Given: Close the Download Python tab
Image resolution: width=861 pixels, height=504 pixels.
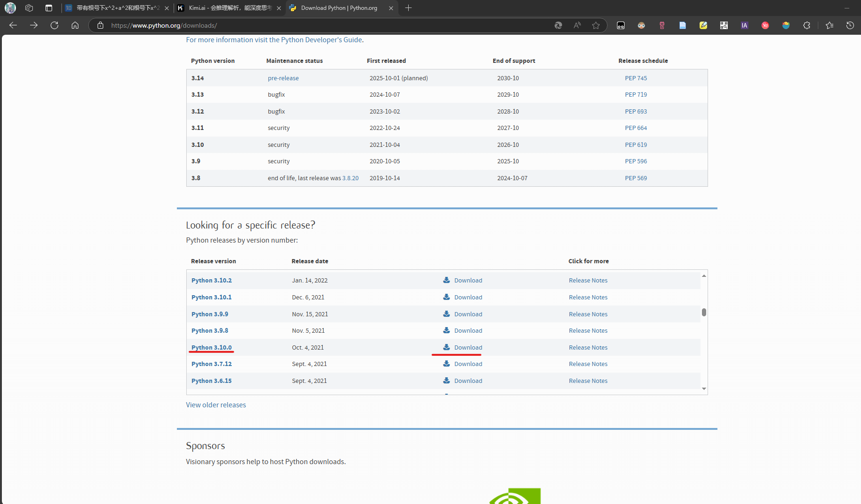Looking at the screenshot, I should pyautogui.click(x=391, y=8).
